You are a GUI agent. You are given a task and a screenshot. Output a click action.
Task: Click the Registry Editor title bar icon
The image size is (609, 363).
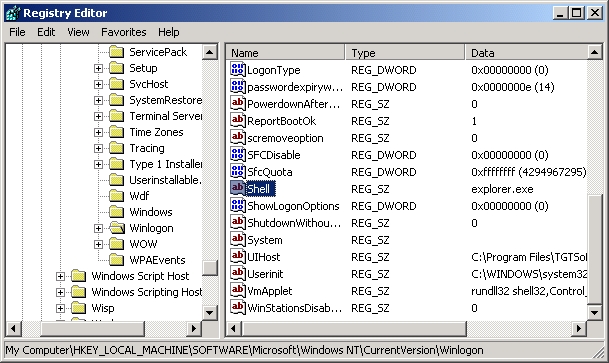click(13, 13)
